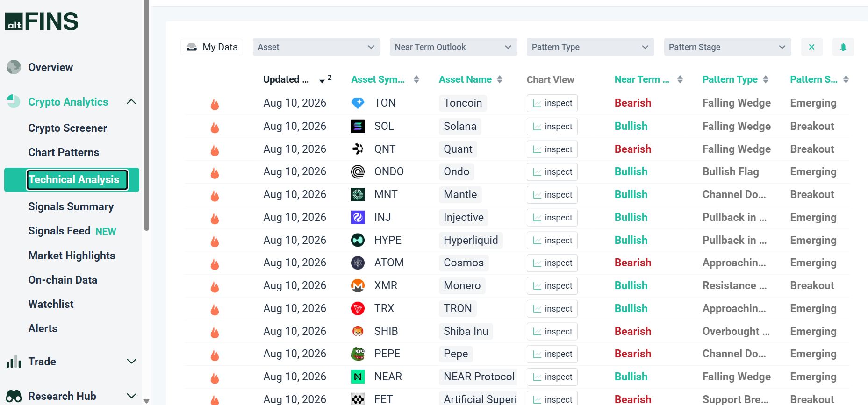Screen dimensions: 868x405
Task: Click the altFINS logo
Action: tap(42, 21)
